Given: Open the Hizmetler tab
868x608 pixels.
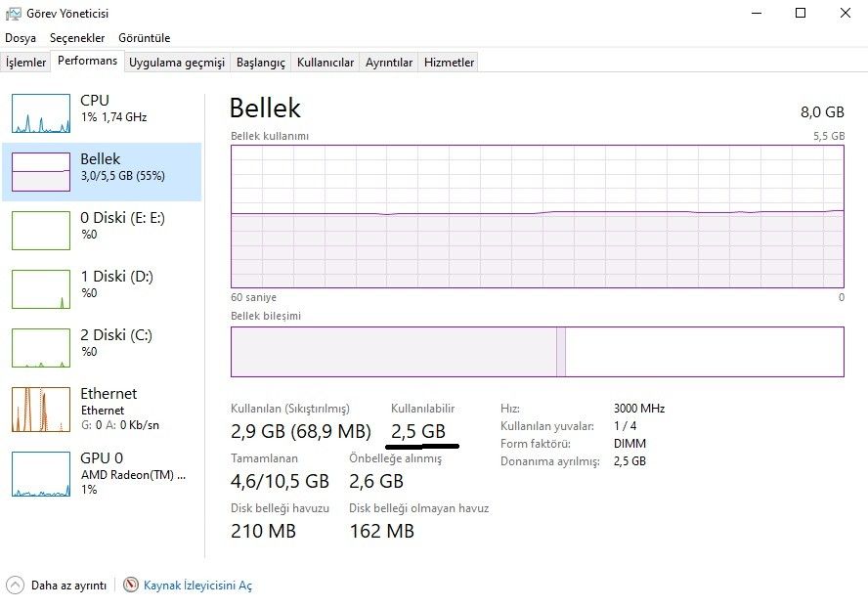Looking at the screenshot, I should [x=449, y=63].
